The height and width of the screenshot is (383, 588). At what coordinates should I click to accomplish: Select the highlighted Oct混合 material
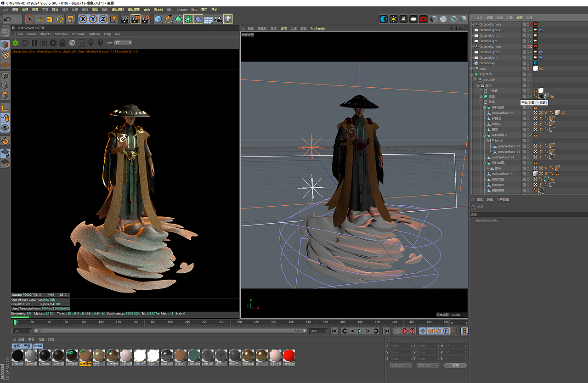click(85, 357)
